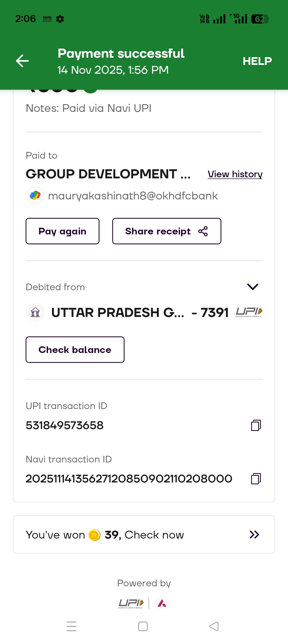Copy the Navi transaction ID
This screenshot has width=288, height=644.
(256, 479)
